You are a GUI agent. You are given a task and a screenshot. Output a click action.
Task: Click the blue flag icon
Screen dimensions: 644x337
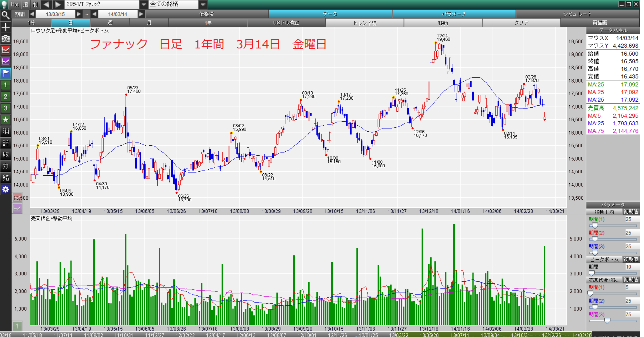click(x=6, y=73)
